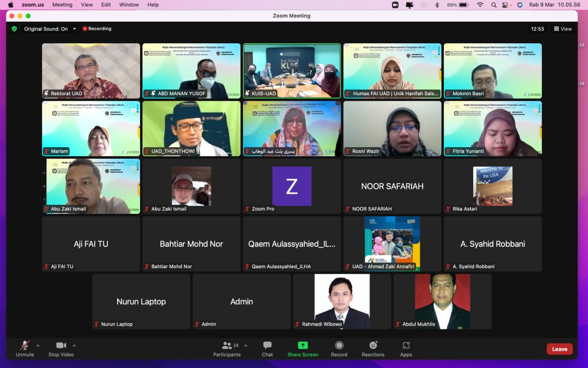The width and height of the screenshot is (588, 368).
Task: Leave the meeting
Action: click(x=559, y=349)
